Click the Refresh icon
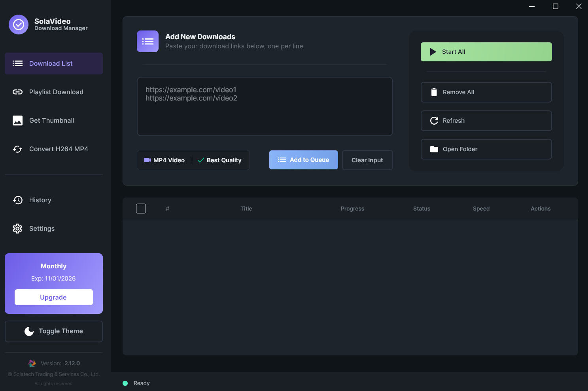Screen dimensions: 588x391 point(434,121)
